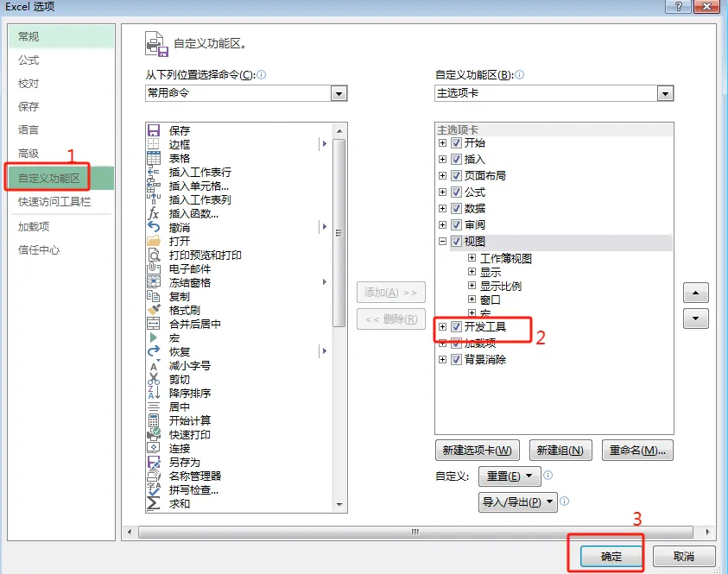Collapse the 视图 tree node
Image resolution: width=728 pixels, height=574 pixels.
tap(442, 242)
